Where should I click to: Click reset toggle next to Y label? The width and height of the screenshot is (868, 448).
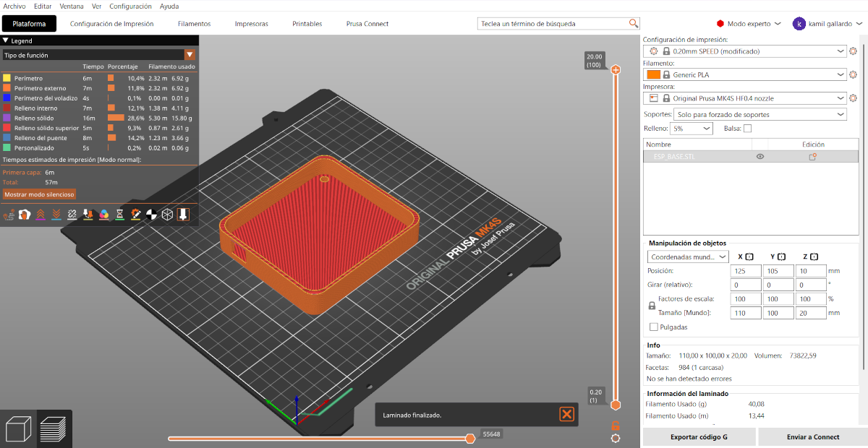coord(782,257)
